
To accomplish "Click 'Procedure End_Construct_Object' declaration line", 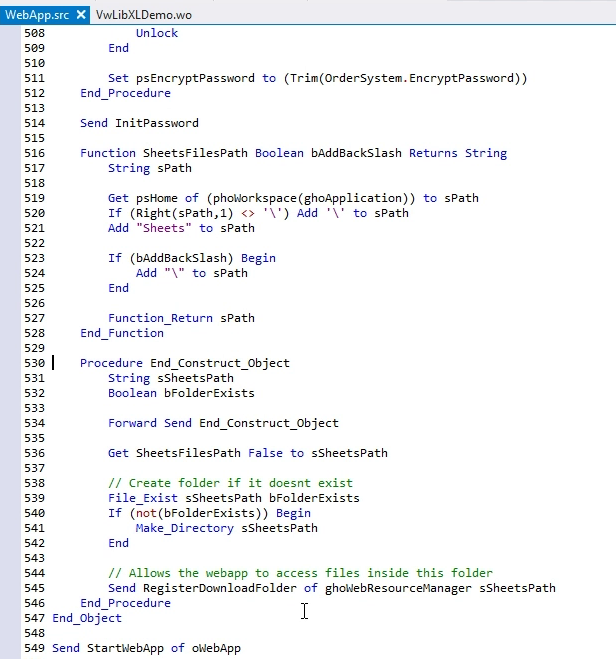I will (x=184, y=363).
